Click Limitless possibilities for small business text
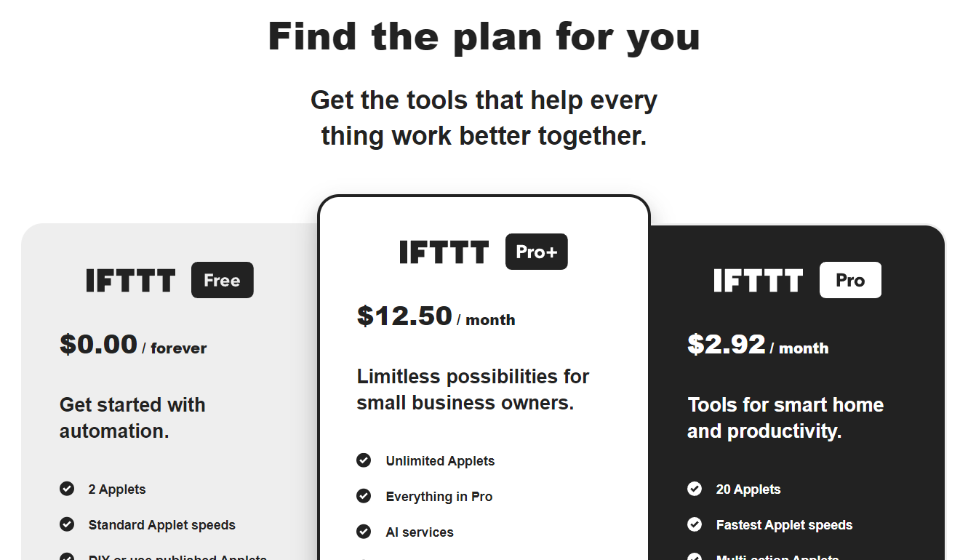 tap(473, 390)
